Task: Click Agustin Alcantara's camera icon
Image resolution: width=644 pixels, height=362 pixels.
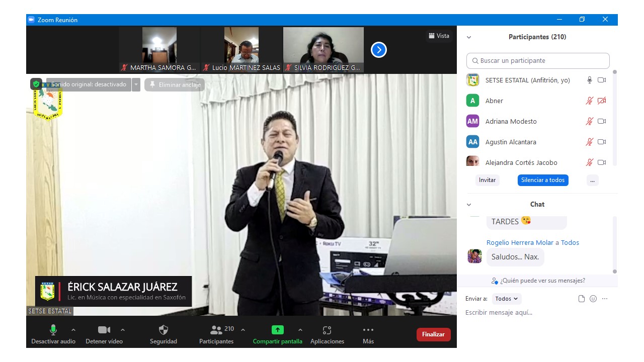Action: click(x=602, y=142)
